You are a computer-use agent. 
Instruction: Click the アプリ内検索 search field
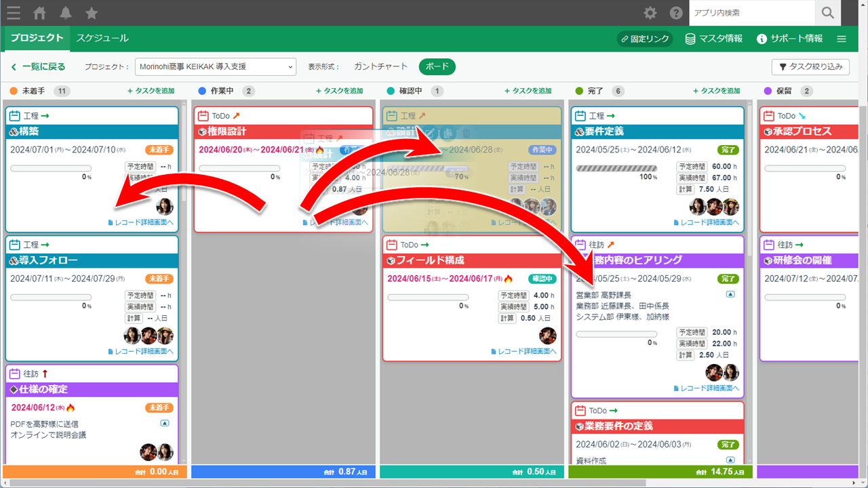pos(751,13)
